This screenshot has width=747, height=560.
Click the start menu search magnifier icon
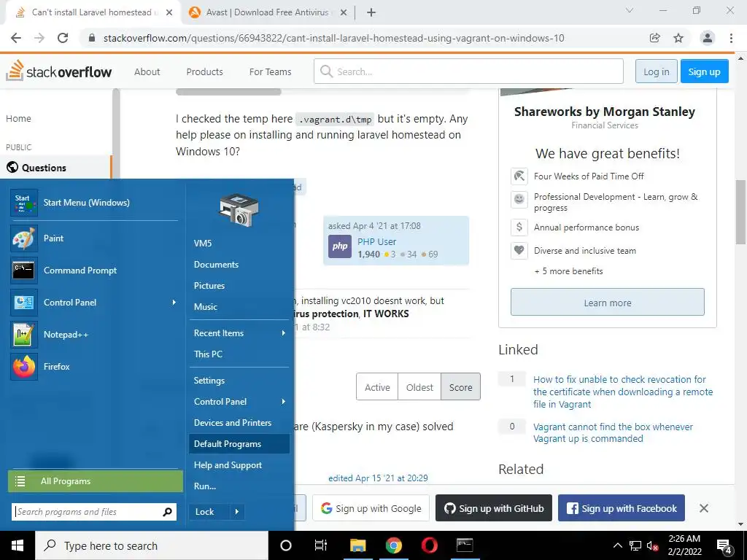point(167,512)
